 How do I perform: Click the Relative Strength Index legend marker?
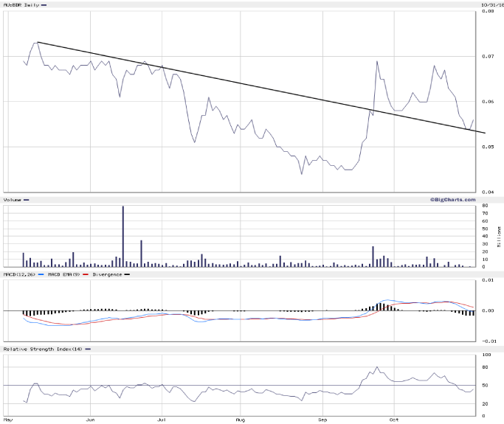pos(88,348)
